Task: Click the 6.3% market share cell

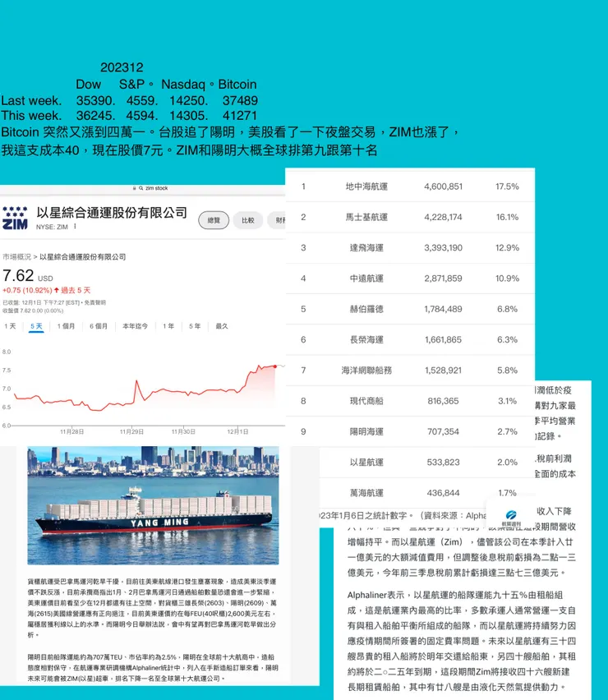Action: coord(508,340)
